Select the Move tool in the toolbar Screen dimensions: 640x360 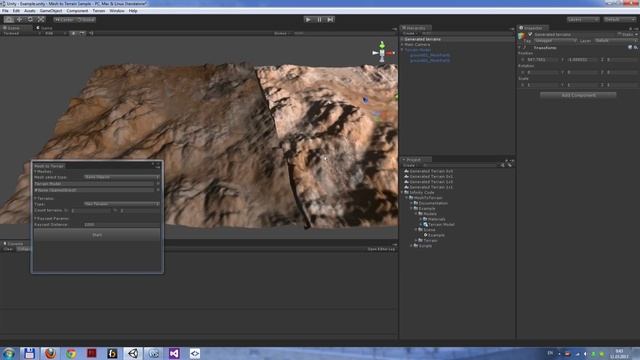tap(19, 20)
